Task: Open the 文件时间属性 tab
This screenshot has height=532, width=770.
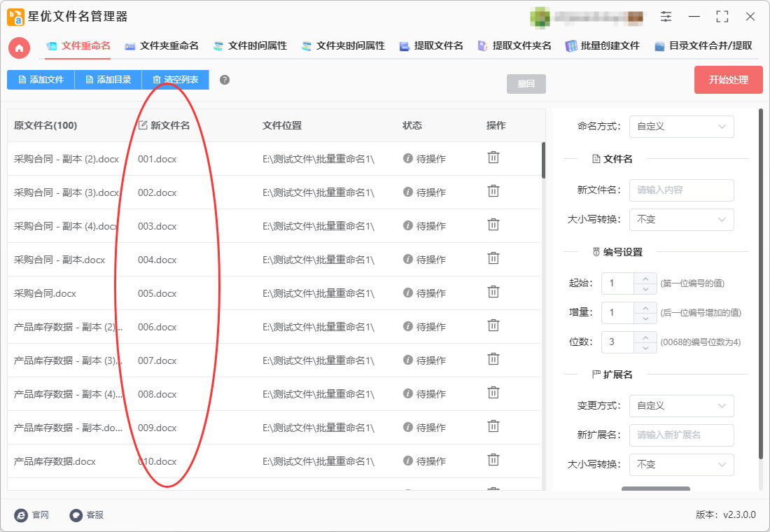Action: pyautogui.click(x=251, y=46)
